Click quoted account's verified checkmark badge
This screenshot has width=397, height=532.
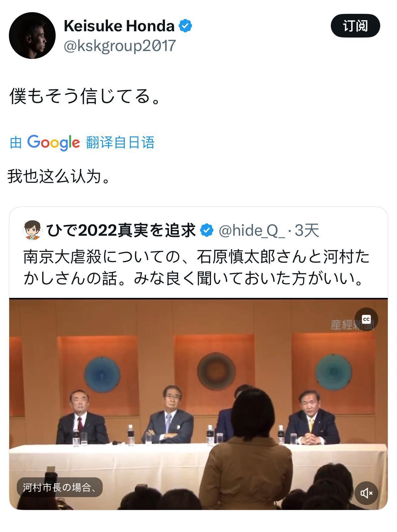[207, 230]
